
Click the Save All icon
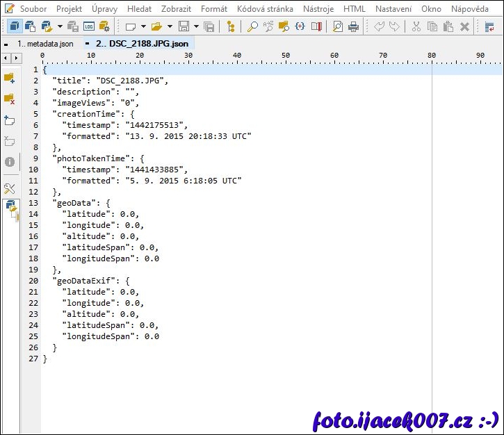click(209, 26)
